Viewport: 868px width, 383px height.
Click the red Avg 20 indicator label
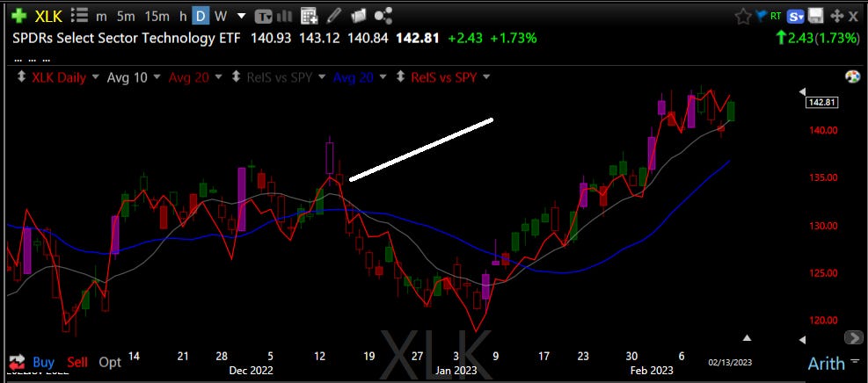click(x=189, y=77)
